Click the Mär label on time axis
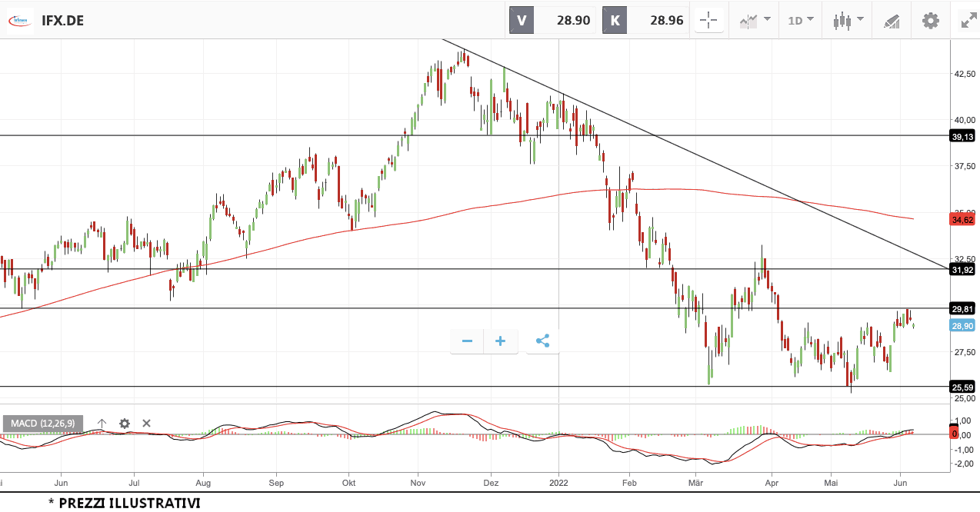 tap(696, 483)
